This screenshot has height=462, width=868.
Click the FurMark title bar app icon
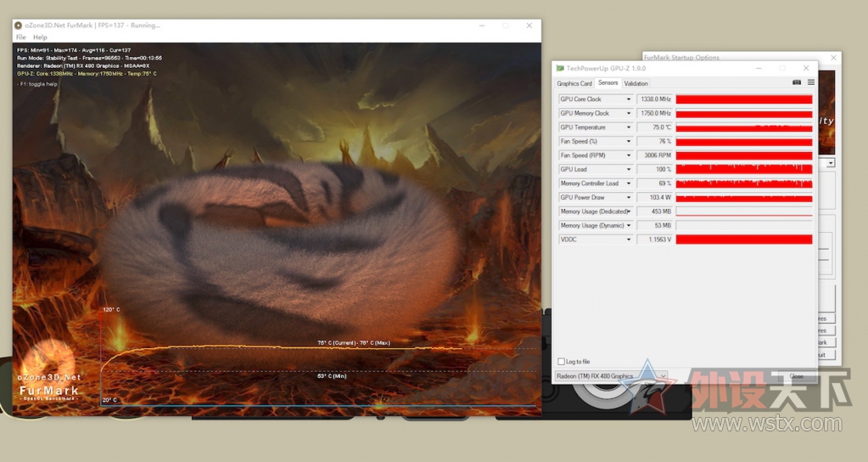(19, 25)
